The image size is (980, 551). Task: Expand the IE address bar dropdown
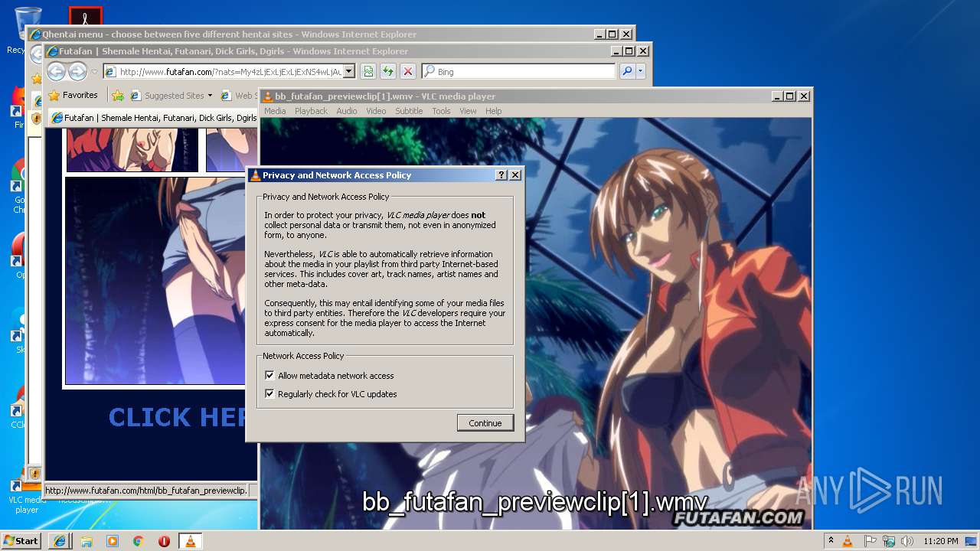pyautogui.click(x=349, y=71)
